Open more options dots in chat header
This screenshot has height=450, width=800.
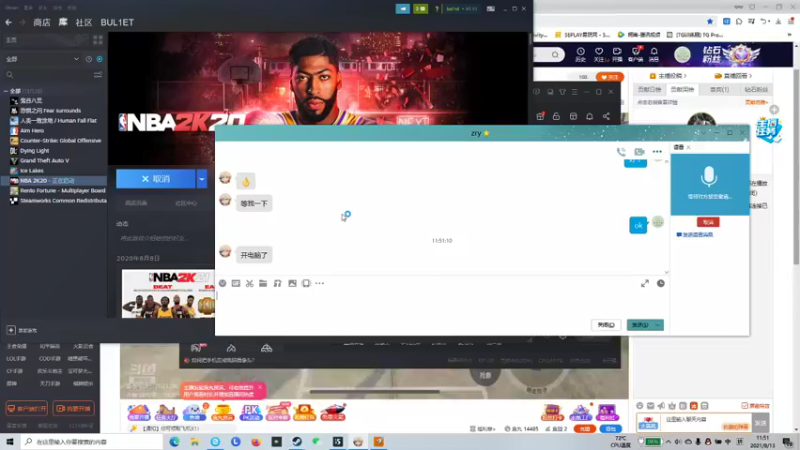click(x=657, y=152)
